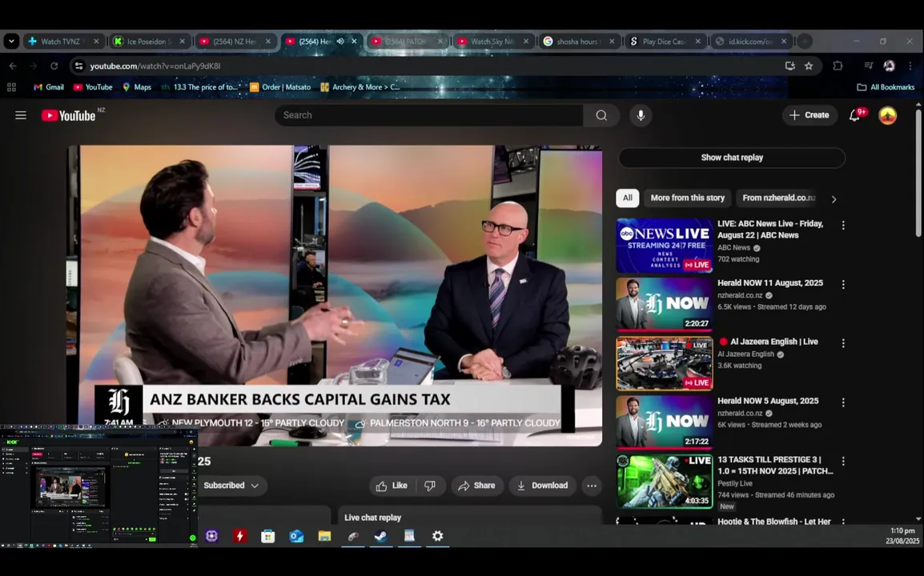Start a YouTube search with the magnifier button

coord(601,115)
